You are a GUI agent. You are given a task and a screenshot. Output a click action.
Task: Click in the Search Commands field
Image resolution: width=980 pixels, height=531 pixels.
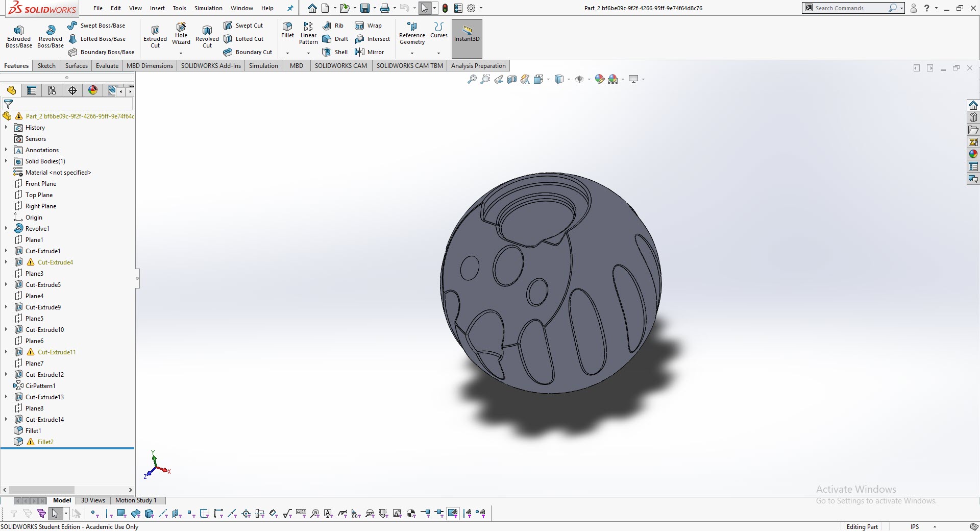850,8
